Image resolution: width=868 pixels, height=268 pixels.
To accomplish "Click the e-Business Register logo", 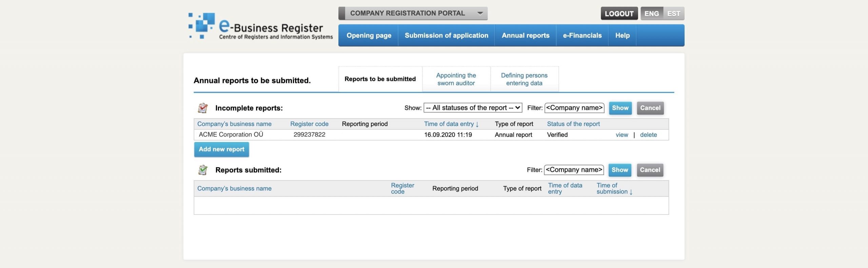I will [x=260, y=27].
